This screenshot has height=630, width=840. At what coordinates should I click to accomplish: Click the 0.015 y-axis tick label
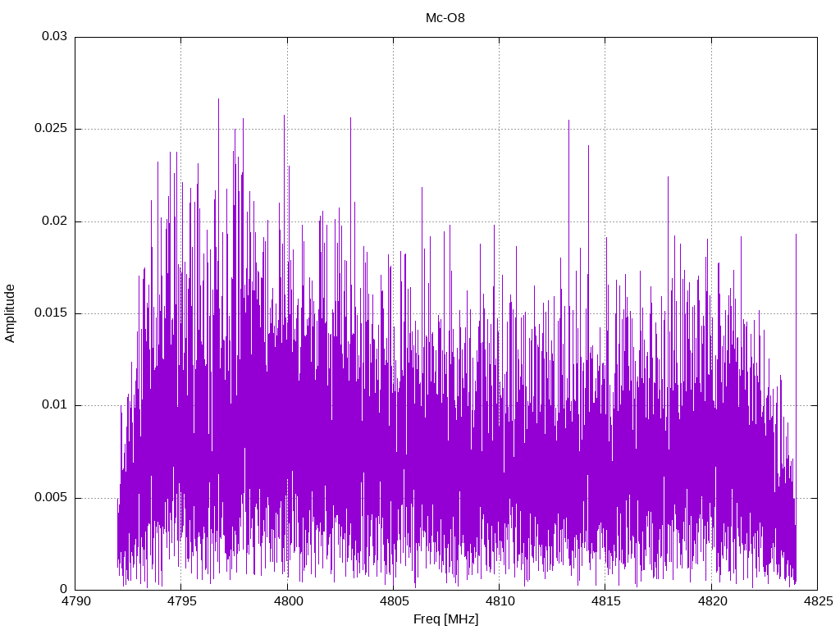(51, 313)
